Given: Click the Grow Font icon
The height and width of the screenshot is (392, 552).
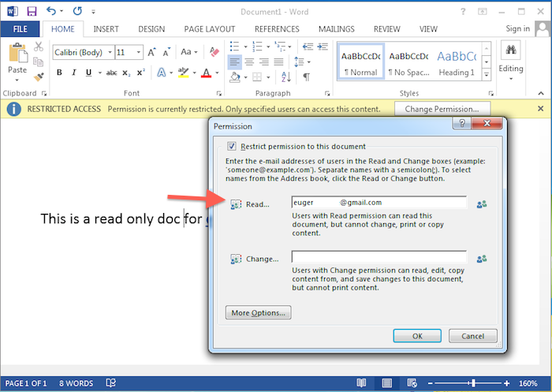Looking at the screenshot, I should (x=151, y=53).
